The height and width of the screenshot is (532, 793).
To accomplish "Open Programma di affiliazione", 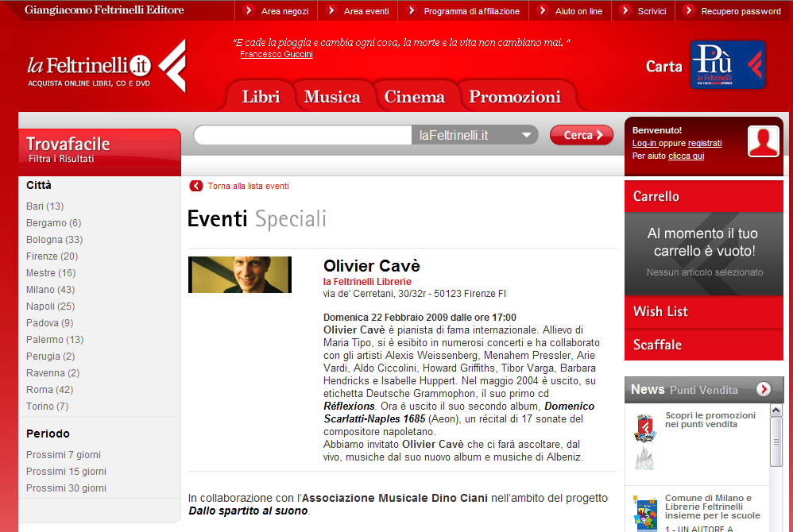I will 472,11.
